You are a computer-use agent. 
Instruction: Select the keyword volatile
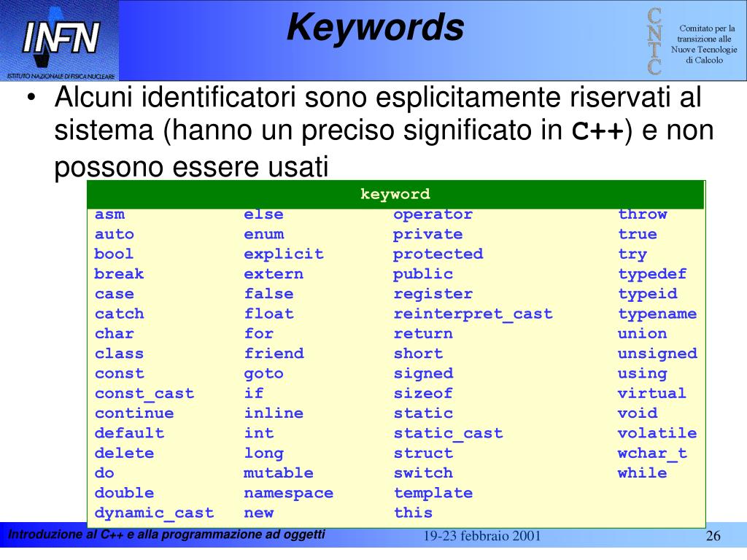[657, 433]
